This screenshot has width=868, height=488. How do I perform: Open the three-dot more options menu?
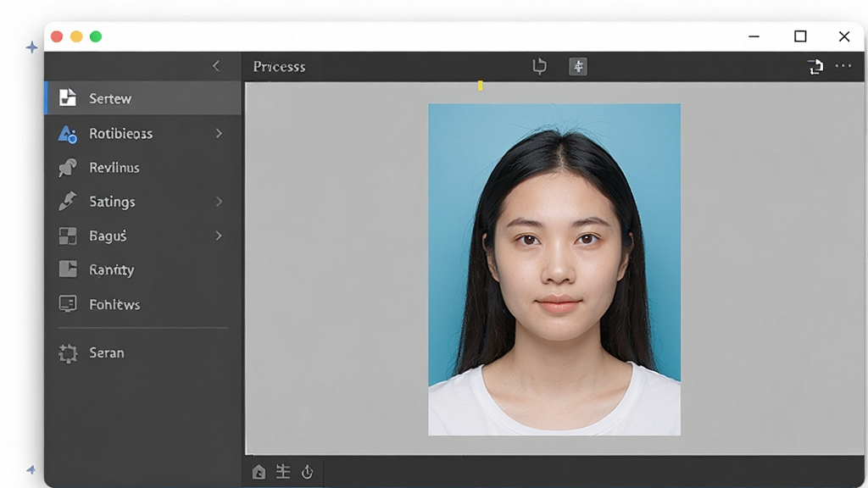point(843,66)
